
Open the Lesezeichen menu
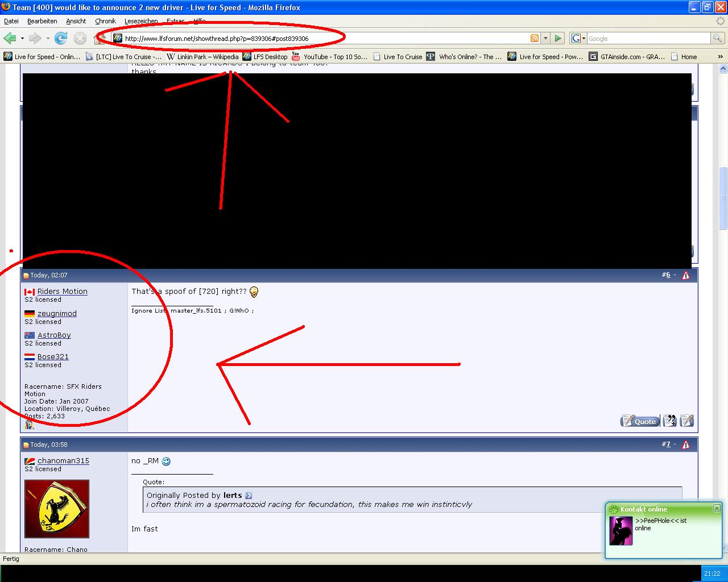click(141, 21)
